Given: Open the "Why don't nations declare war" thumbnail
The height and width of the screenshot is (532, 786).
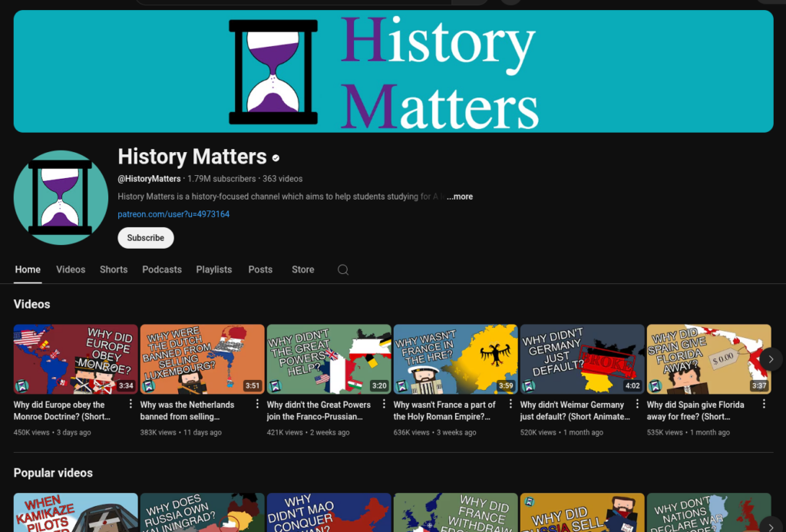Looking at the screenshot, I should click(708, 513).
